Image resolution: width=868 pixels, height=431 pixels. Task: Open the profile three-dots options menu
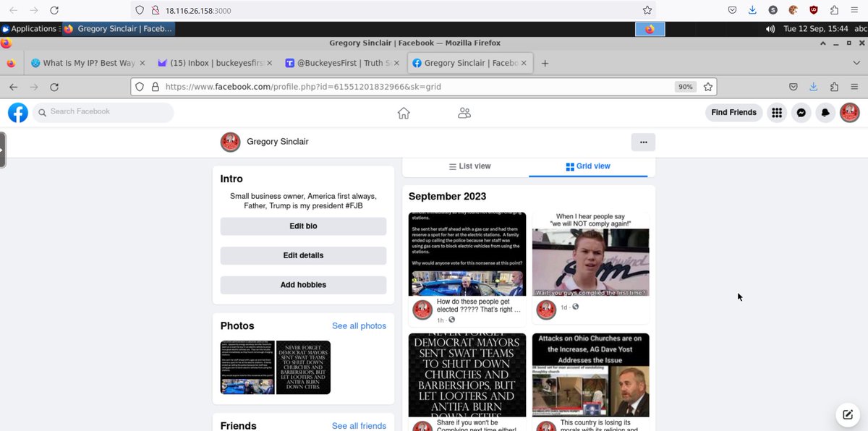click(x=643, y=142)
